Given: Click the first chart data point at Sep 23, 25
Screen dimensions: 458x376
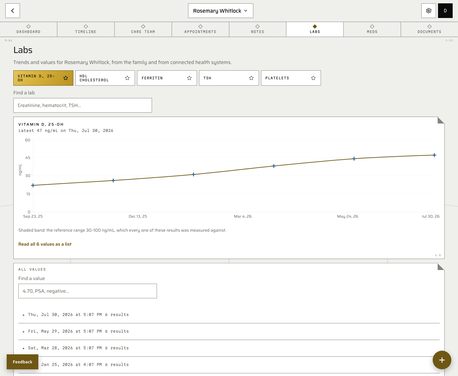Looking at the screenshot, I should (x=33, y=185).
